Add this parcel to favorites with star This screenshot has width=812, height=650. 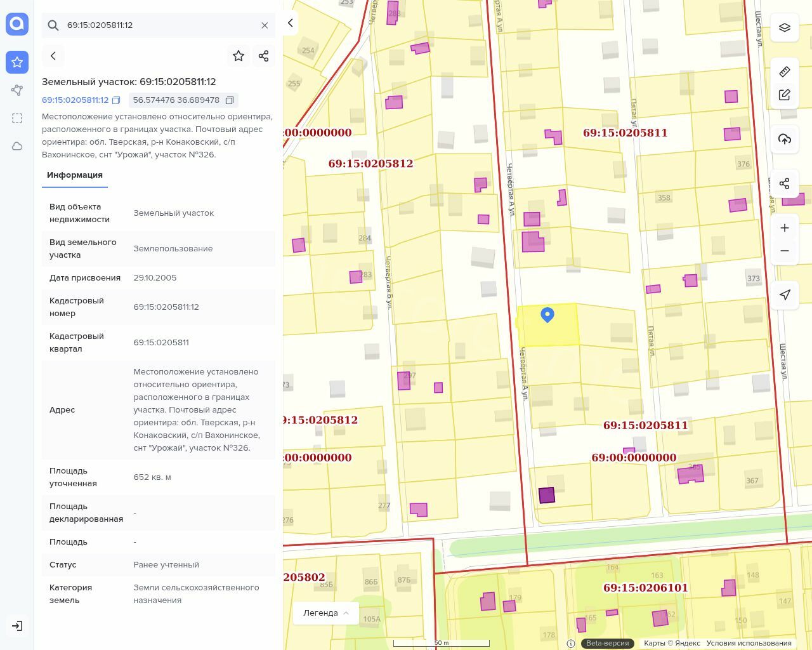coord(239,56)
